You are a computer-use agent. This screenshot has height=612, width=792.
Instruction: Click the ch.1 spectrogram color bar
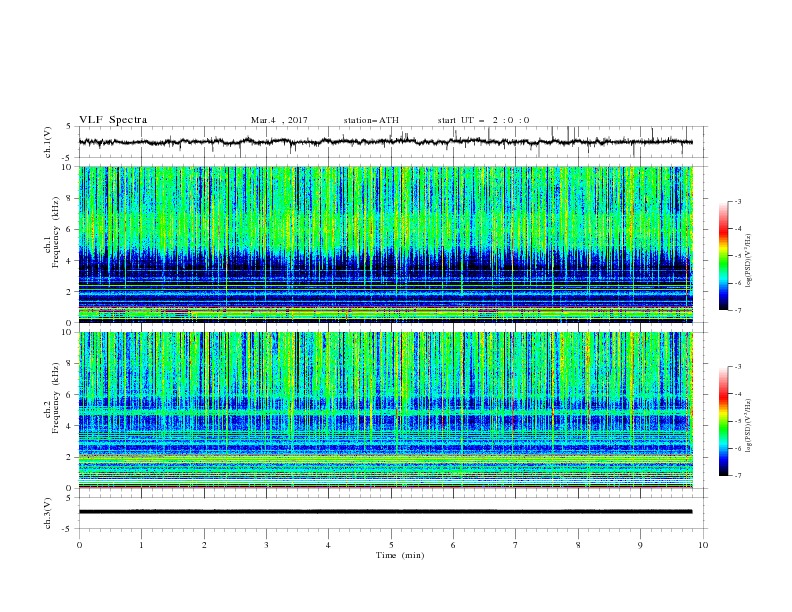[x=724, y=256]
